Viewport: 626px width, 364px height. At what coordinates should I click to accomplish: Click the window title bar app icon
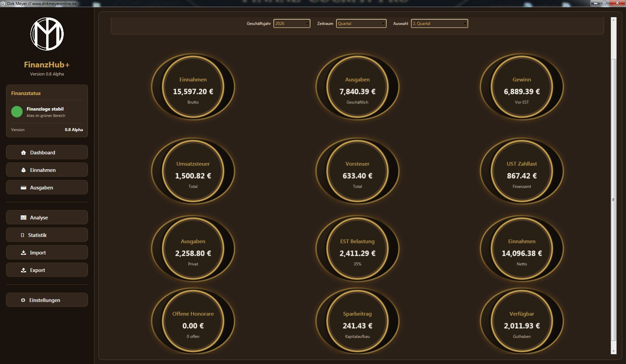pyautogui.click(x=3, y=4)
